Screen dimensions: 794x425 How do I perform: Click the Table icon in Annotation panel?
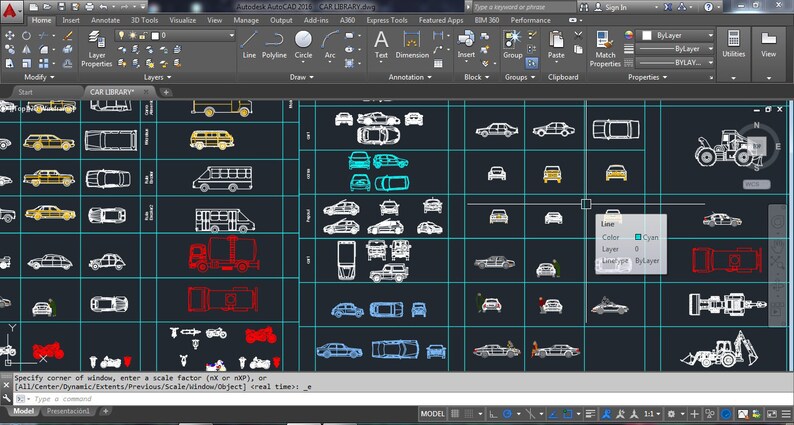pos(438,63)
